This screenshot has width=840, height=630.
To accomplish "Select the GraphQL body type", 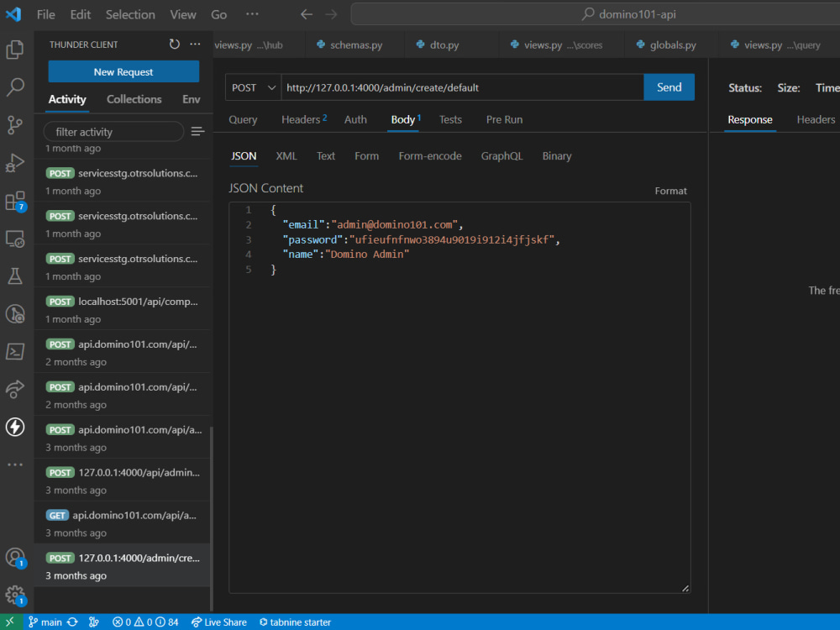I will click(x=502, y=156).
